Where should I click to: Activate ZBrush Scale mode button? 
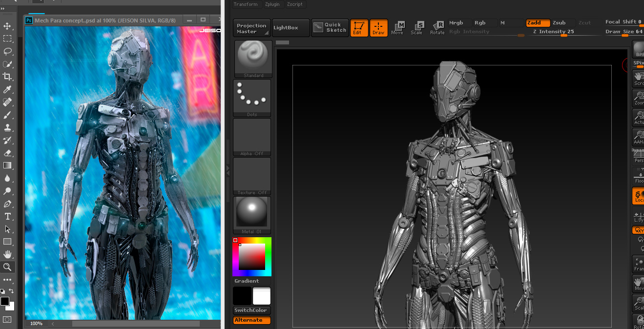(416, 28)
